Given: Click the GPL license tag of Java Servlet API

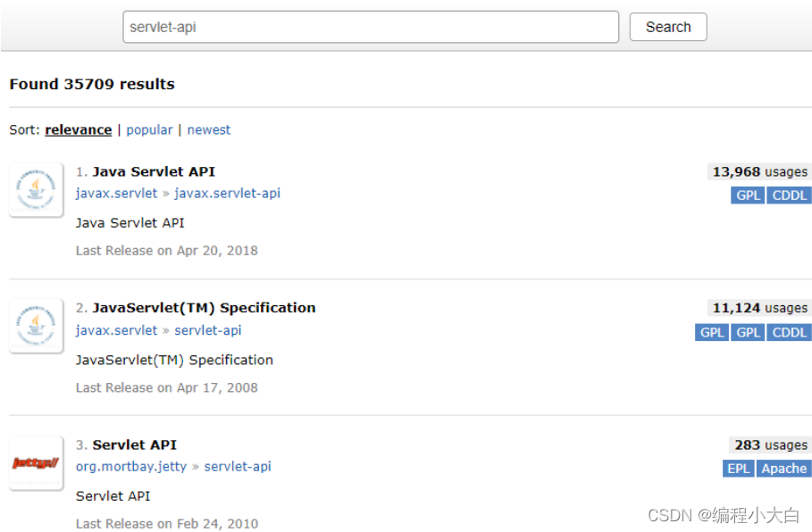Looking at the screenshot, I should (x=748, y=195).
